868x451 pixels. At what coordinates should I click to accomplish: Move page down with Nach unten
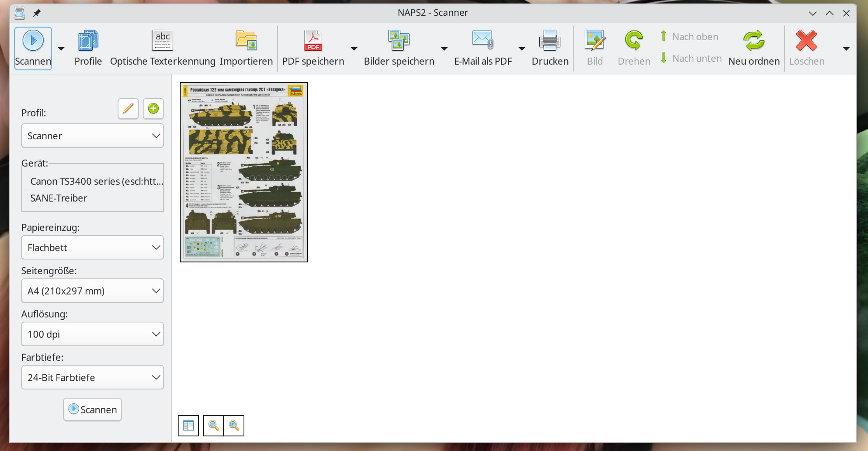pos(691,58)
